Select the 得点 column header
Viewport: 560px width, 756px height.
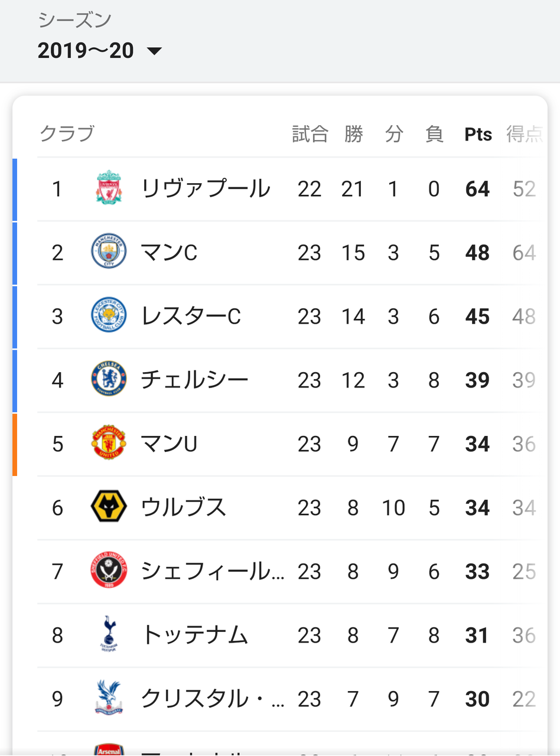click(x=524, y=135)
